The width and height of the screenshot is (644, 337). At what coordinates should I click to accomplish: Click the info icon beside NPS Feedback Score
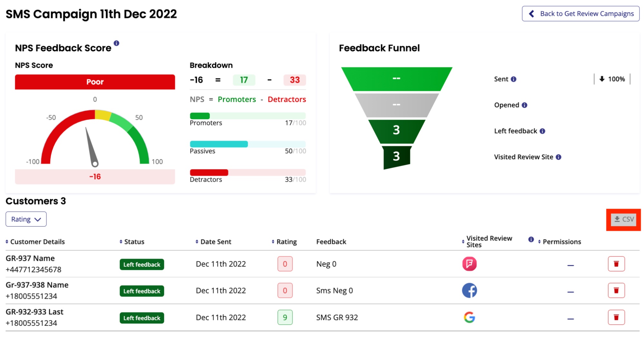point(117,43)
